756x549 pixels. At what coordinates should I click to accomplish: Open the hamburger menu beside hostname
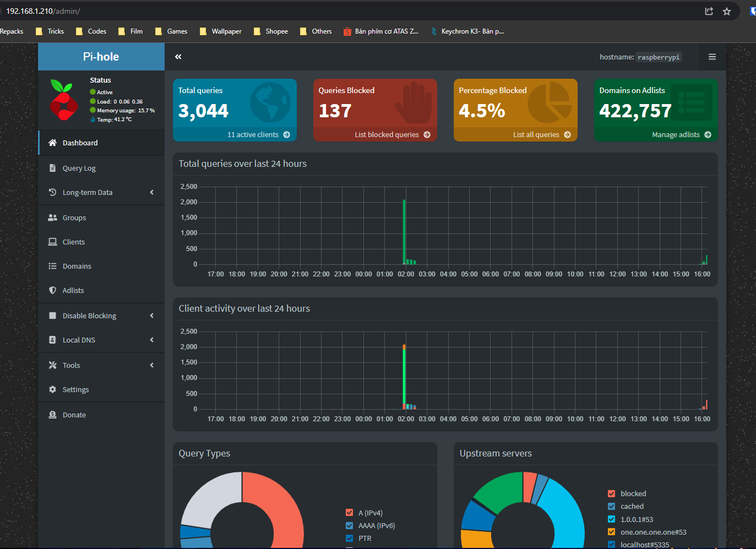point(712,57)
